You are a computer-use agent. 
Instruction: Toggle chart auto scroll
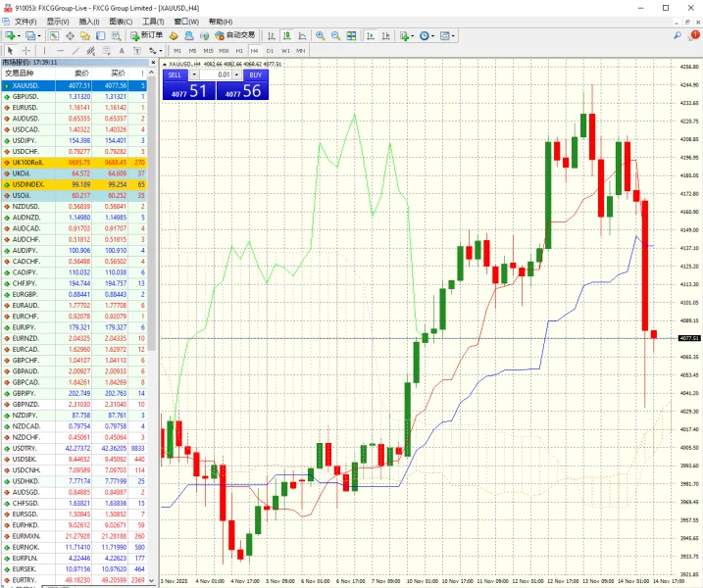coord(371,36)
